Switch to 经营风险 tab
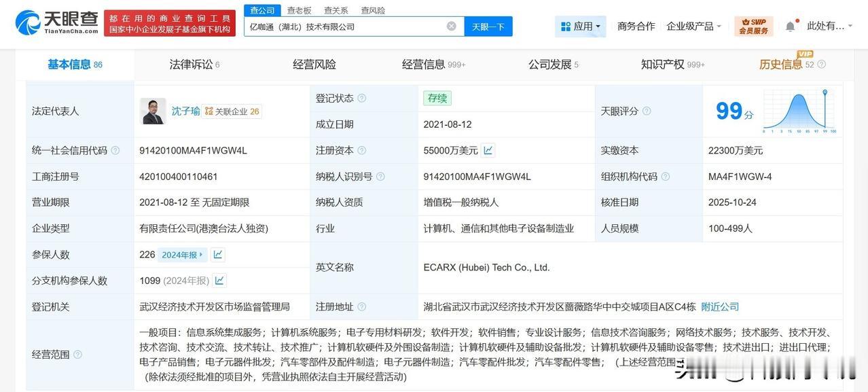The height and width of the screenshot is (392, 868). tap(314, 65)
